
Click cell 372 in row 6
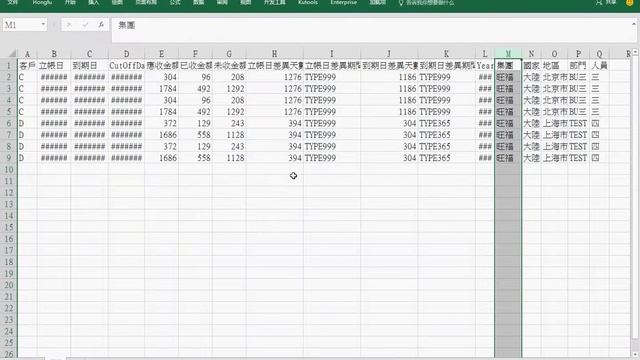(162, 123)
